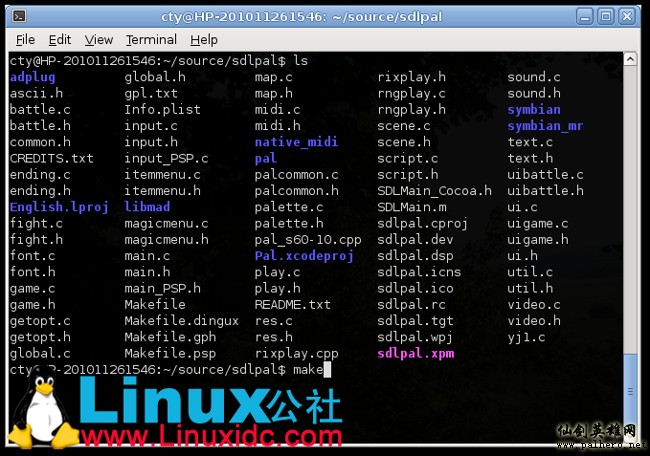This screenshot has height=456, width=650.
Task: Click the window title bar text
Action: point(325,15)
